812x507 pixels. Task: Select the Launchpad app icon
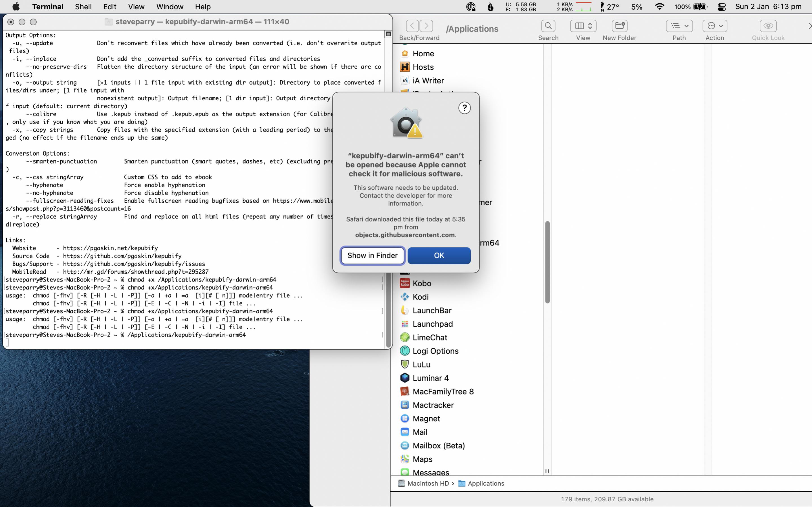coord(405,324)
